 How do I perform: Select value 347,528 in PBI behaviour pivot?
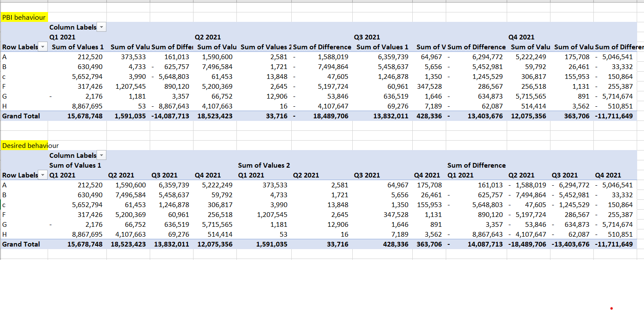point(429,86)
